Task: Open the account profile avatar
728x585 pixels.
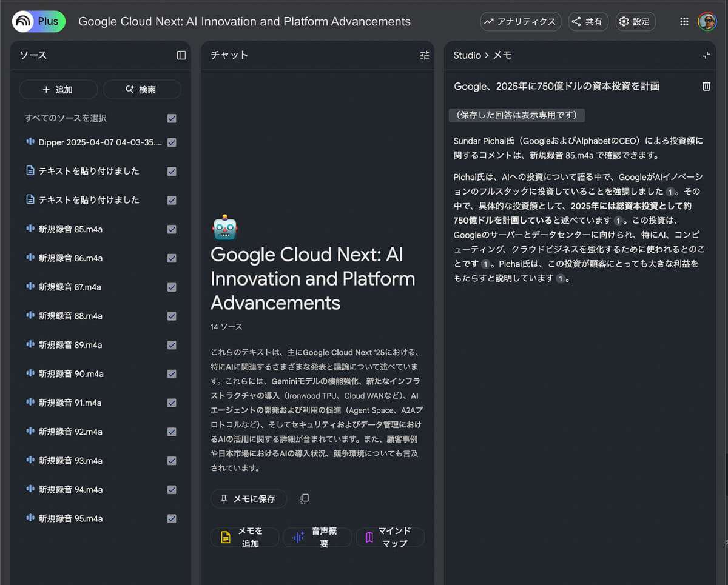Action: [707, 22]
